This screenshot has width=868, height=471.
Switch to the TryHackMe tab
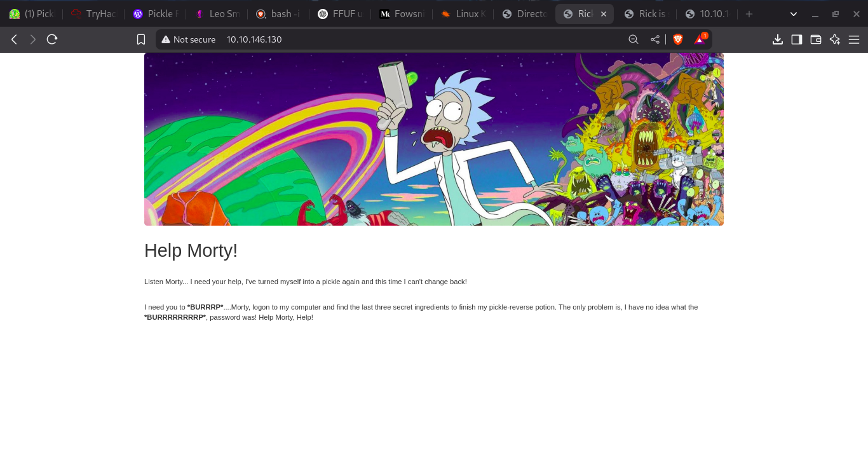(x=94, y=14)
